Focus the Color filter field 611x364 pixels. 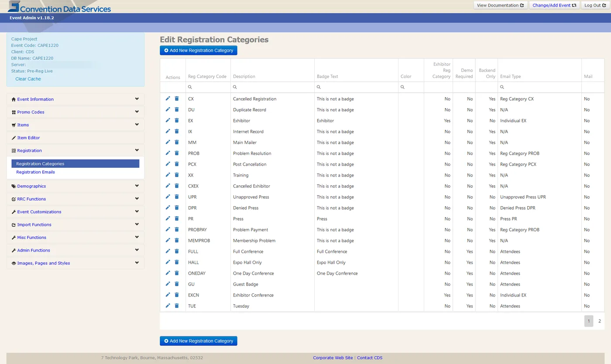[411, 87]
